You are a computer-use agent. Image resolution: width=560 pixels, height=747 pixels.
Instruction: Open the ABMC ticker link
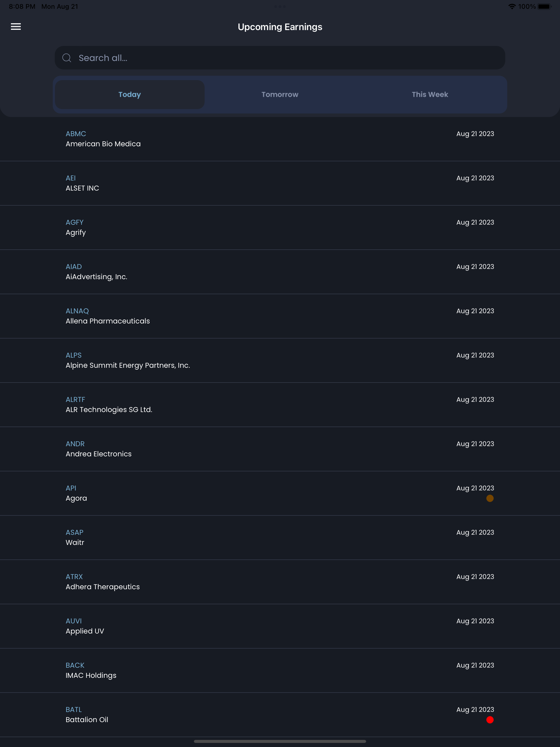pos(76,134)
